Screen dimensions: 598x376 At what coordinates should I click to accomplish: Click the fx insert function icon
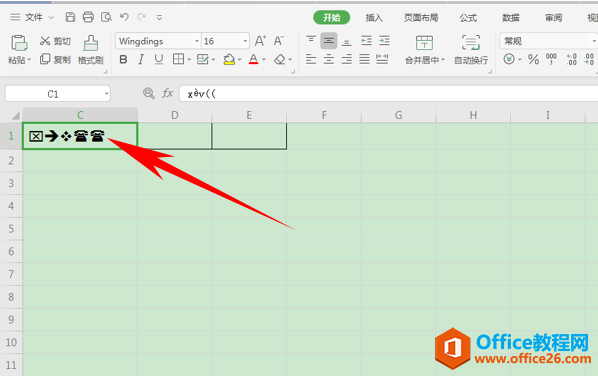[167, 93]
